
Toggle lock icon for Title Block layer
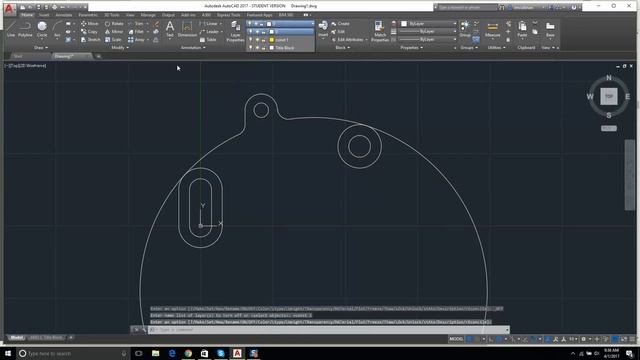click(x=264, y=48)
